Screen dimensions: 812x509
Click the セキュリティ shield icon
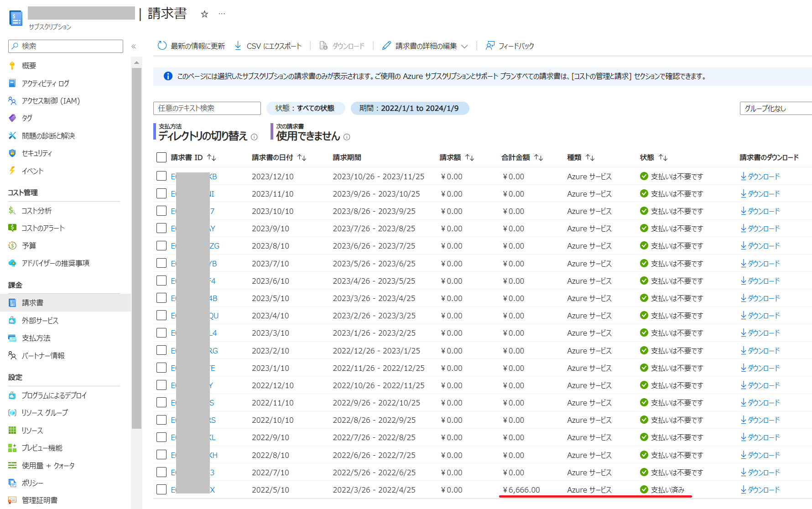pos(12,153)
